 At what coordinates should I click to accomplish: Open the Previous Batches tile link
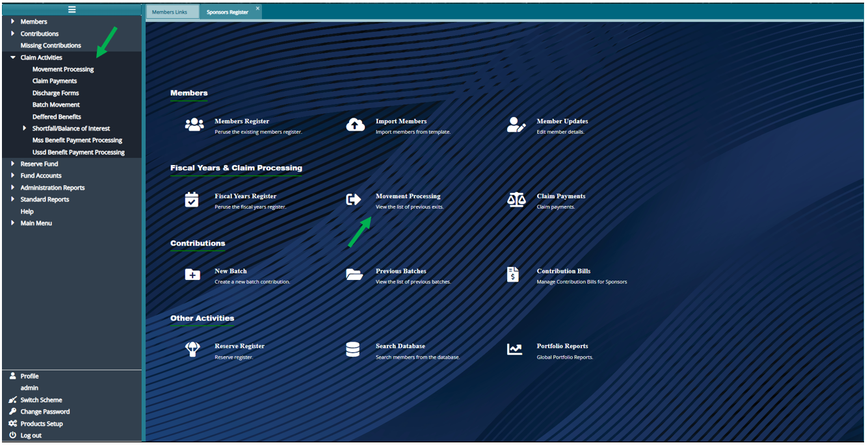pyautogui.click(x=401, y=271)
